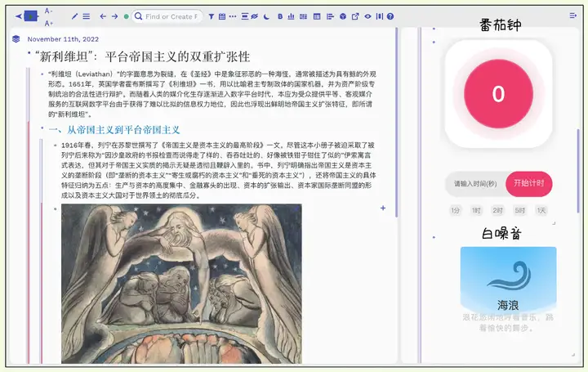Click the bullet before the 1916年春 paragraph
This screenshot has height=372, width=588.
(56, 145)
